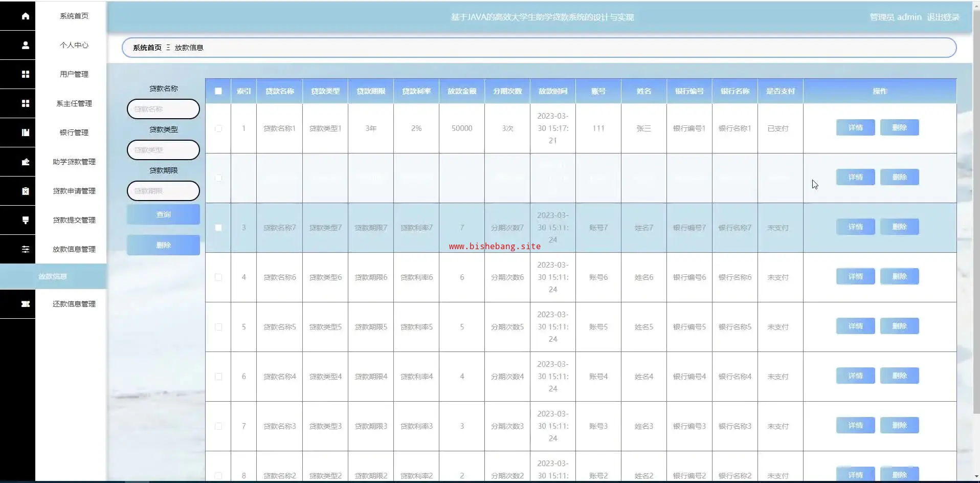Click the 贷款类型 column header in the table

coord(325,91)
